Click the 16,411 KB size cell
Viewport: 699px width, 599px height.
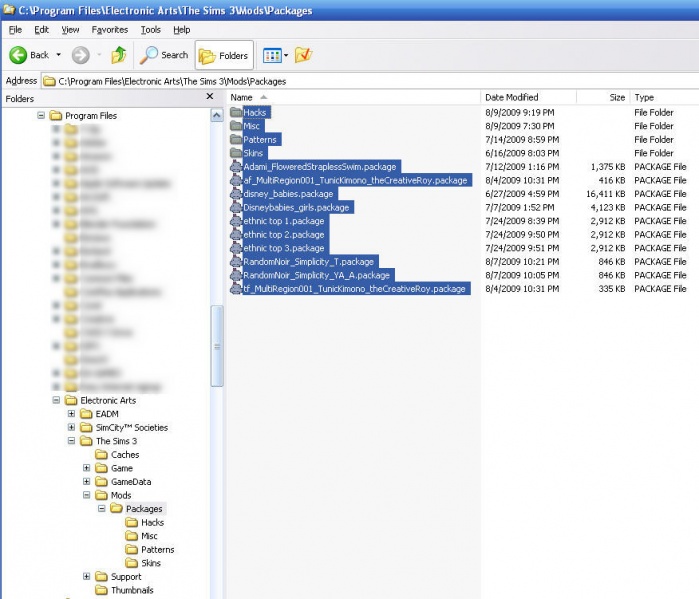pyautogui.click(x=605, y=194)
